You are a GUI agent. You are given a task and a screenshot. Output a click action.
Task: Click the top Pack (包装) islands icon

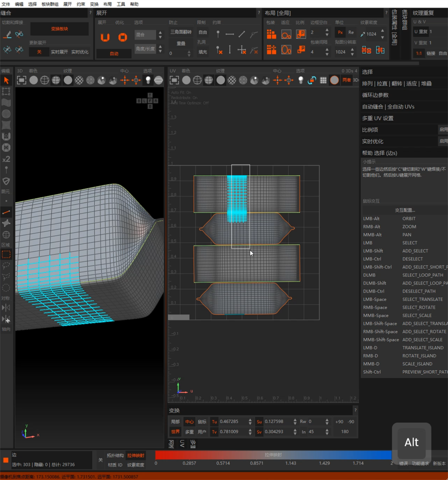click(x=271, y=34)
